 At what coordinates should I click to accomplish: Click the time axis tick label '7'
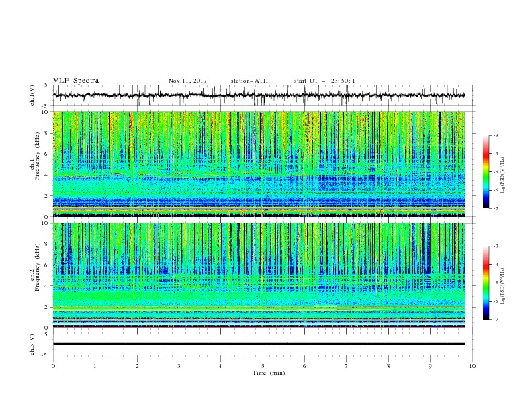pyautogui.click(x=347, y=366)
